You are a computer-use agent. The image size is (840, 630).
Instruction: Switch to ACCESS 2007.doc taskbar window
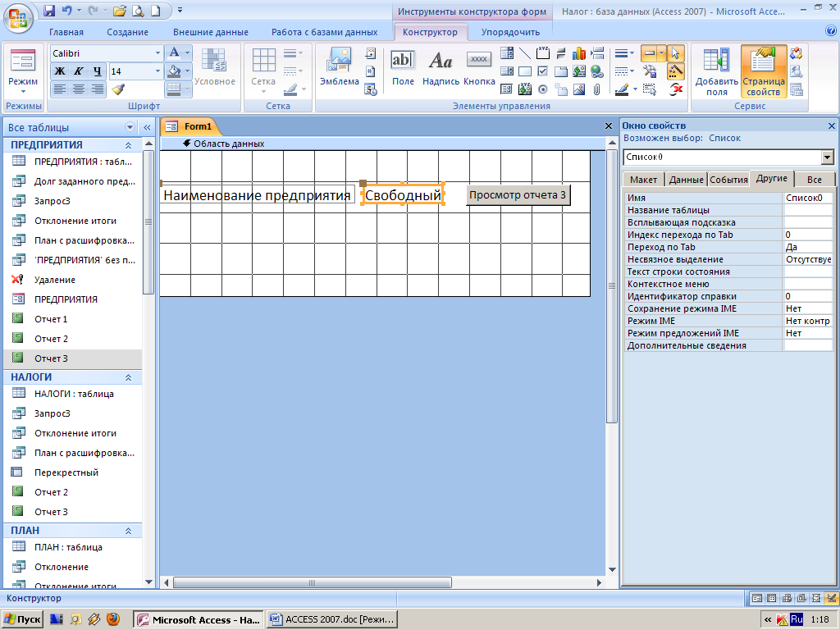click(x=333, y=620)
